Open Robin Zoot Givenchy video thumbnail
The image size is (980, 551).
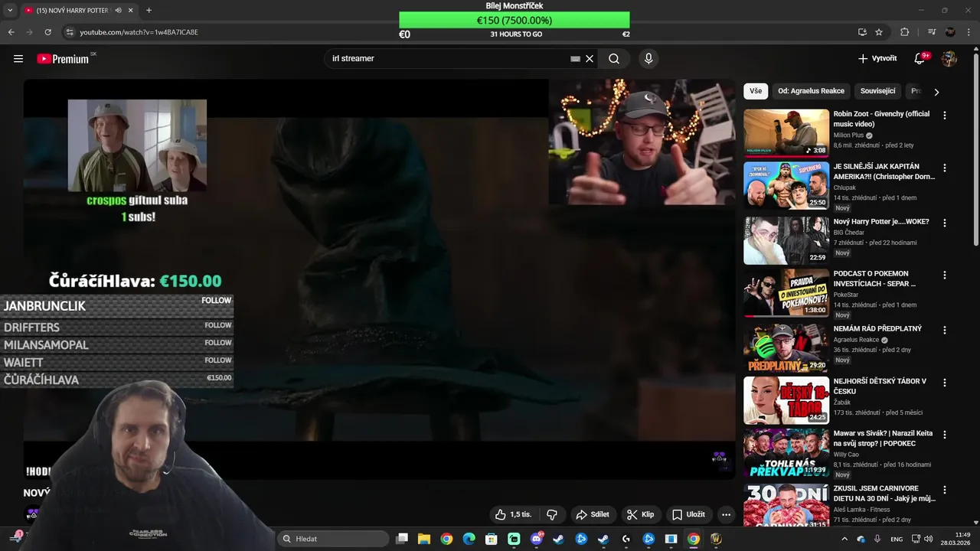(x=786, y=132)
